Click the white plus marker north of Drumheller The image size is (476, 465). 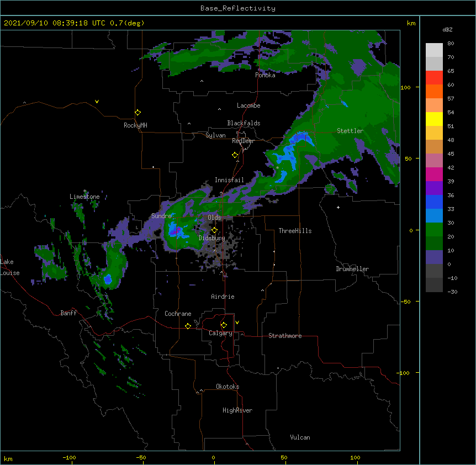(338, 207)
